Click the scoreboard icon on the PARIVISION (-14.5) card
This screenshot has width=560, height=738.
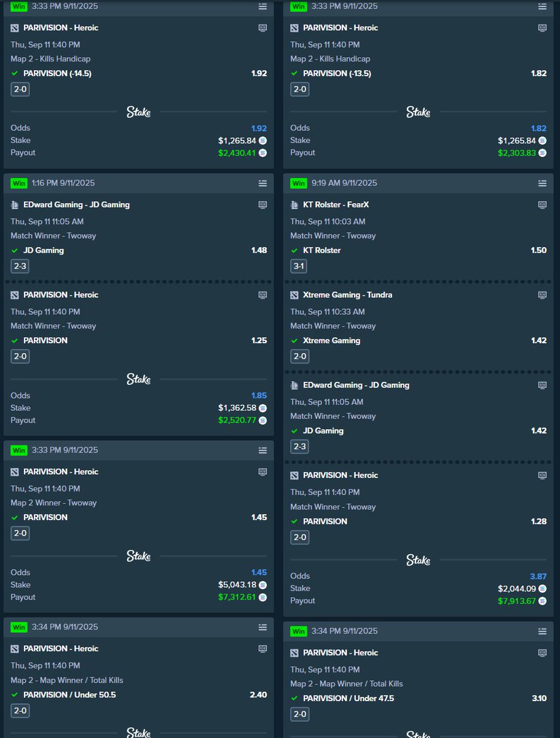262,28
